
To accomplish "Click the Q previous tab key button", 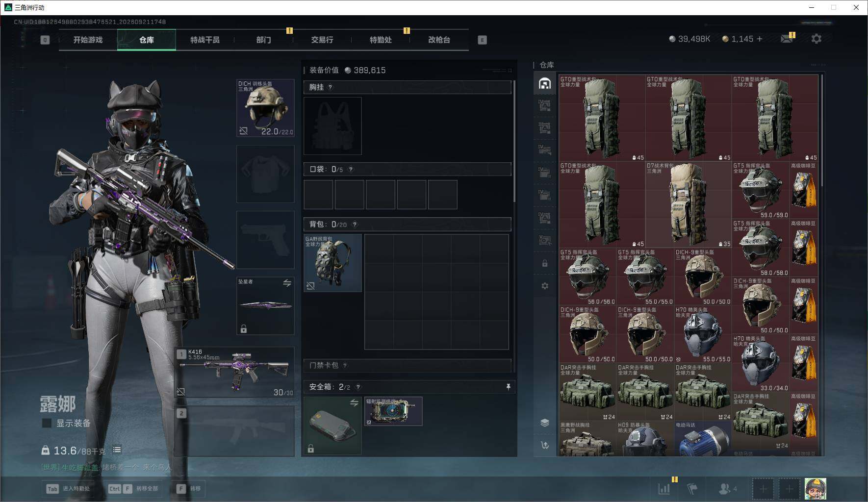I will pyautogui.click(x=45, y=40).
